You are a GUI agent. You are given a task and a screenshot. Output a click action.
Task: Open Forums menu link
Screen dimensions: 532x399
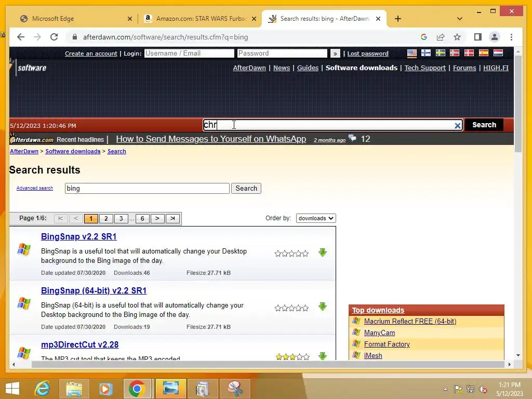pos(464,68)
